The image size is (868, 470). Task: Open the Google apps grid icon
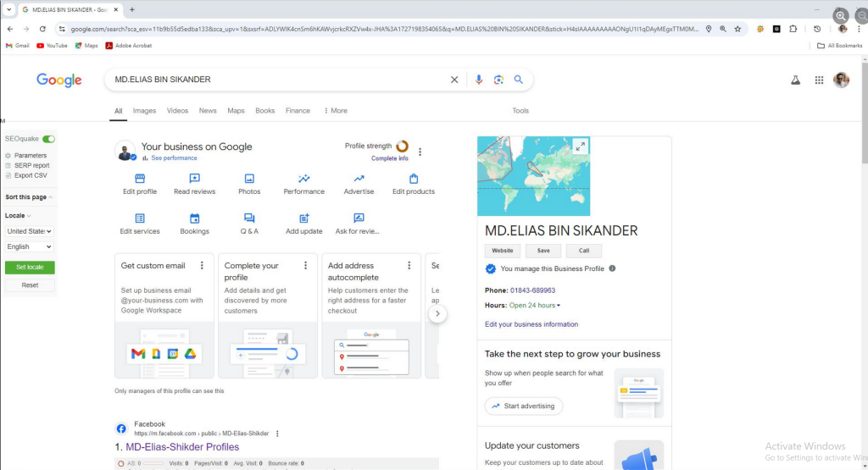pyautogui.click(x=819, y=80)
